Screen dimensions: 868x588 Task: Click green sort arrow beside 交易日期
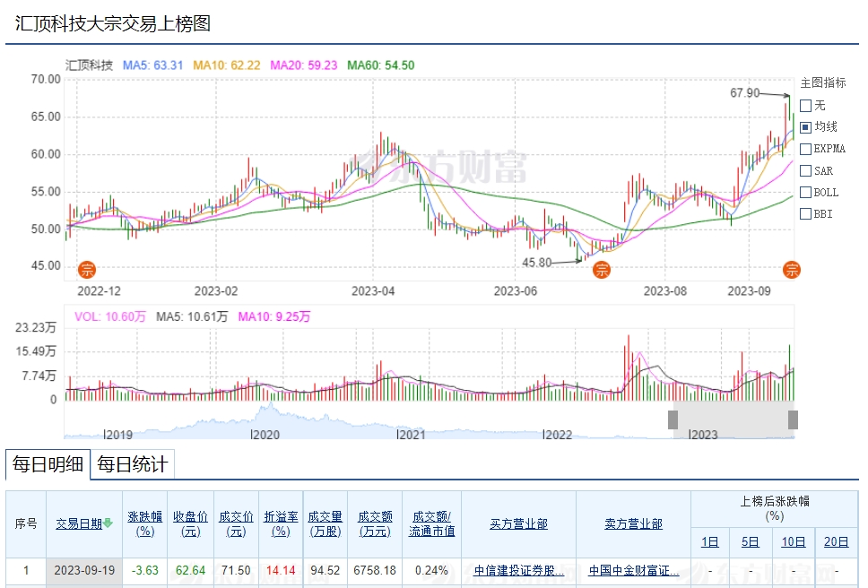[108, 523]
